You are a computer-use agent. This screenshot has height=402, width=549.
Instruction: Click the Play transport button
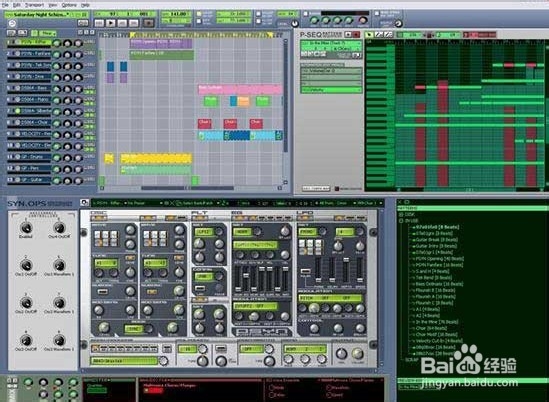[x=111, y=23]
